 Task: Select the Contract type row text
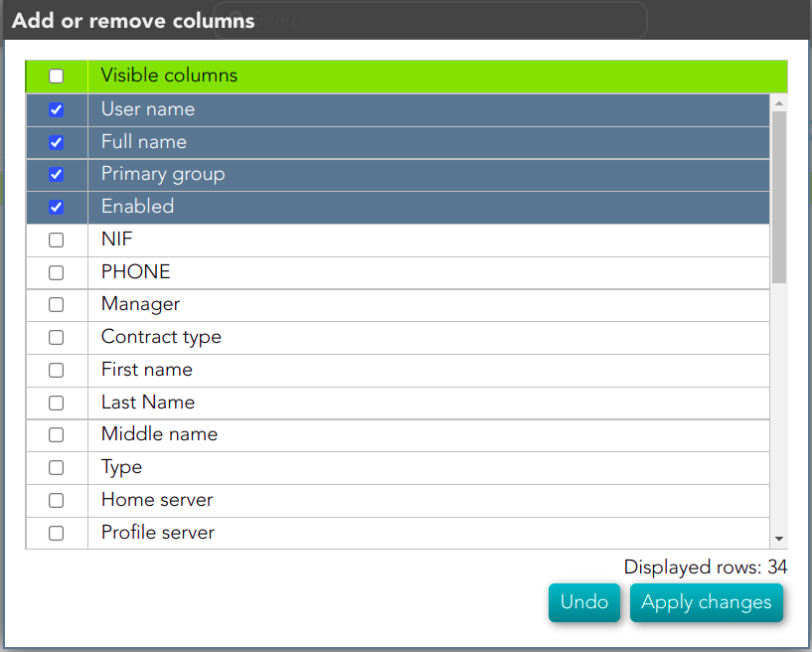(x=162, y=337)
